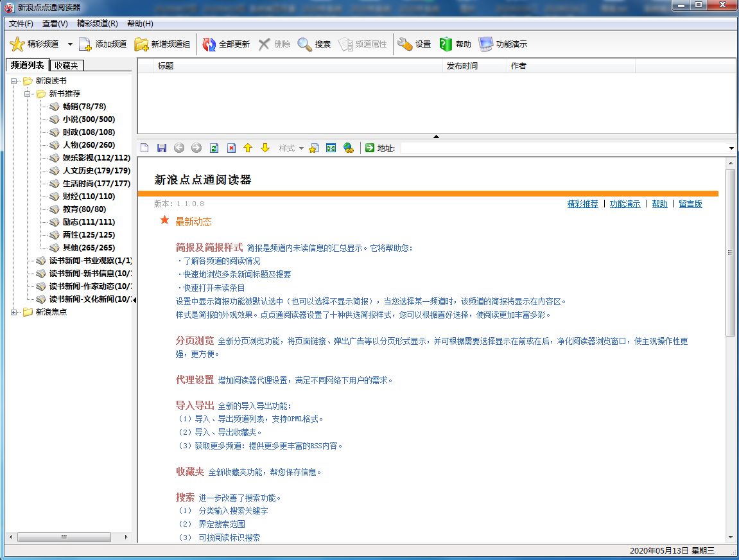
Task: Select 教育(80/80) channel
Action: tap(84, 209)
